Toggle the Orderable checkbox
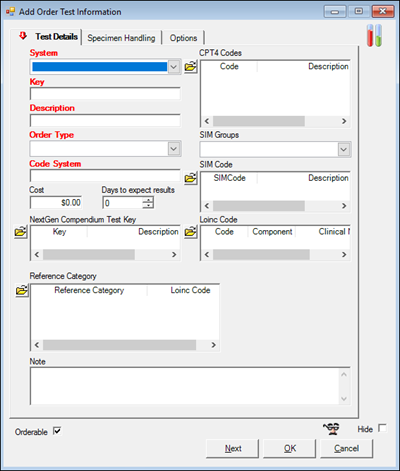Image resolution: width=400 pixels, height=471 pixels. [57, 431]
